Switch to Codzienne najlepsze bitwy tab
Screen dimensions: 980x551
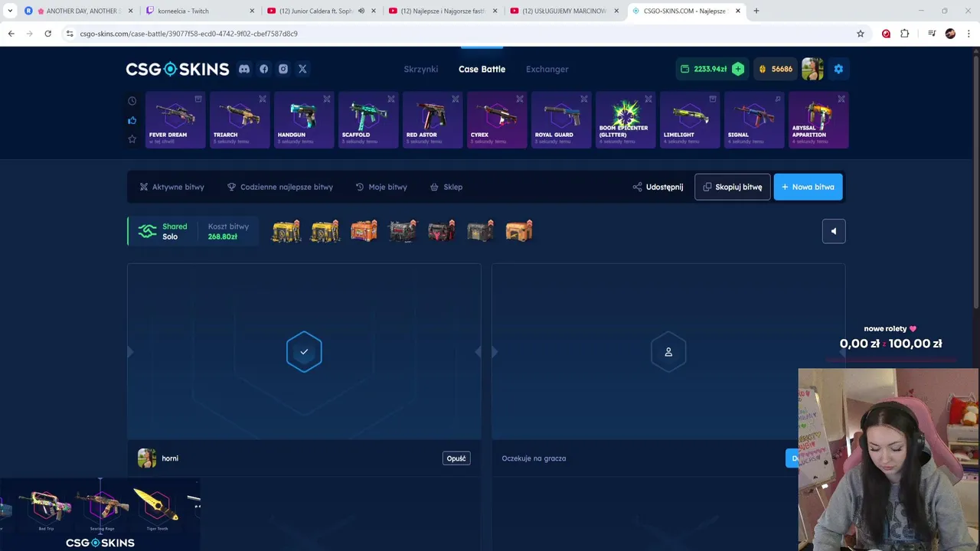(x=280, y=187)
